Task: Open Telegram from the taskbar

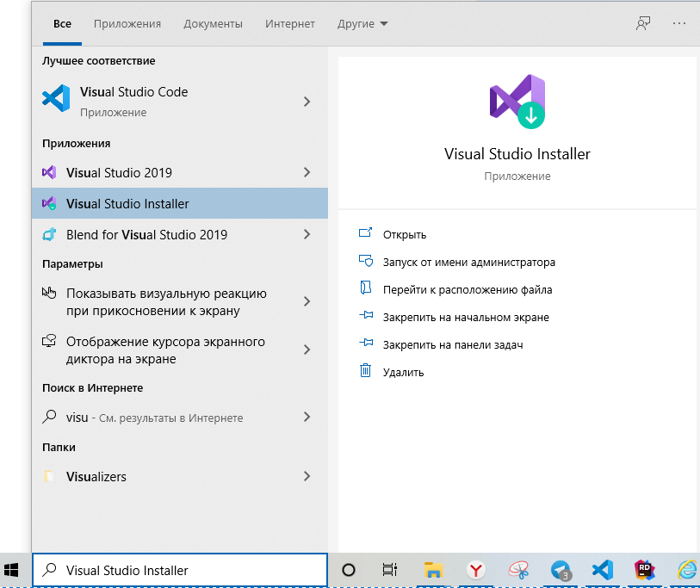Action: click(x=561, y=570)
